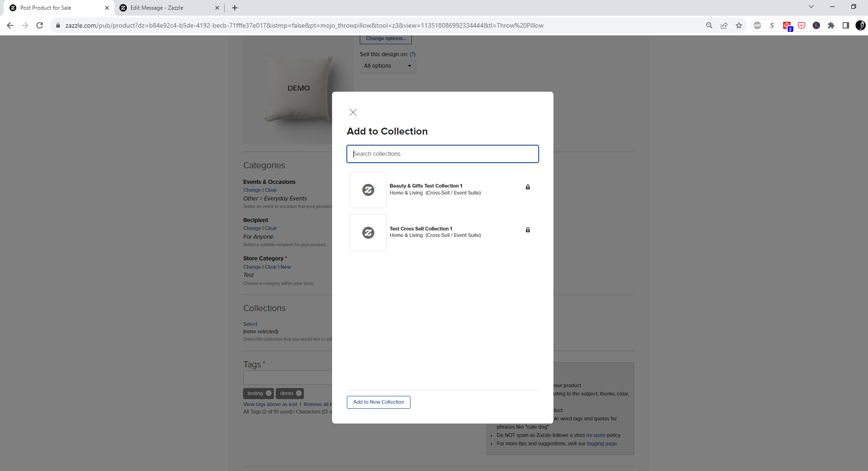Toggle the browser side panel

tap(846, 25)
